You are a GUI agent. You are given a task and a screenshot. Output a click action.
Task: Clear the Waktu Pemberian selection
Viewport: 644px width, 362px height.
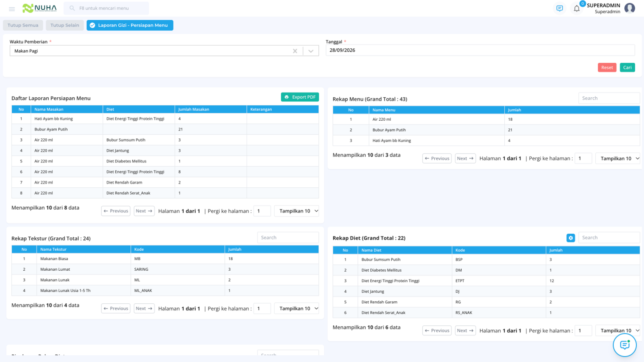tap(295, 51)
